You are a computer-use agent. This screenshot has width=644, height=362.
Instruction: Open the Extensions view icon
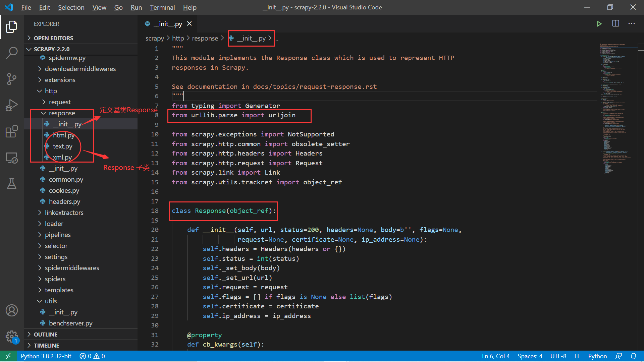tap(12, 131)
